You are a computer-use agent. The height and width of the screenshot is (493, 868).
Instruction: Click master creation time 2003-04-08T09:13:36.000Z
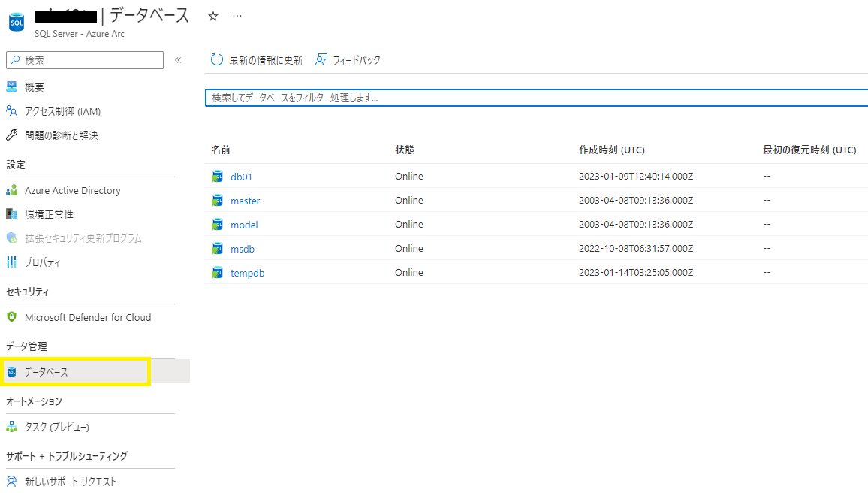click(x=636, y=200)
